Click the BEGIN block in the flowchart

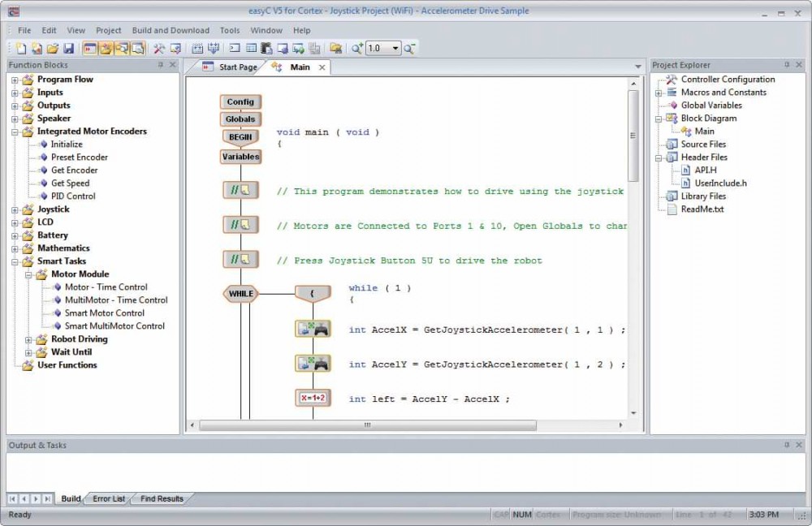pyautogui.click(x=240, y=137)
